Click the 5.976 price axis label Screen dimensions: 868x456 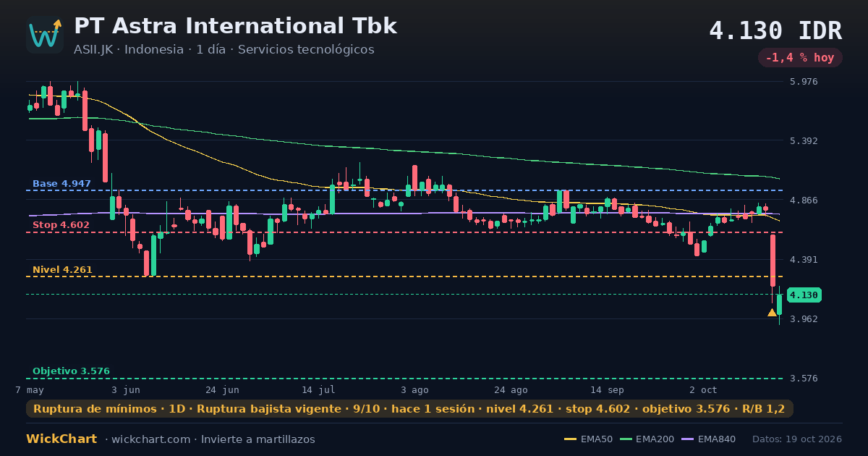(x=804, y=82)
